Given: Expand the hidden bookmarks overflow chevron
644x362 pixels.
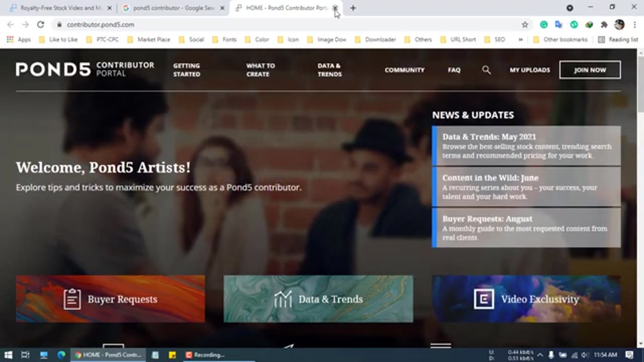Looking at the screenshot, I should pyautogui.click(x=520, y=39).
